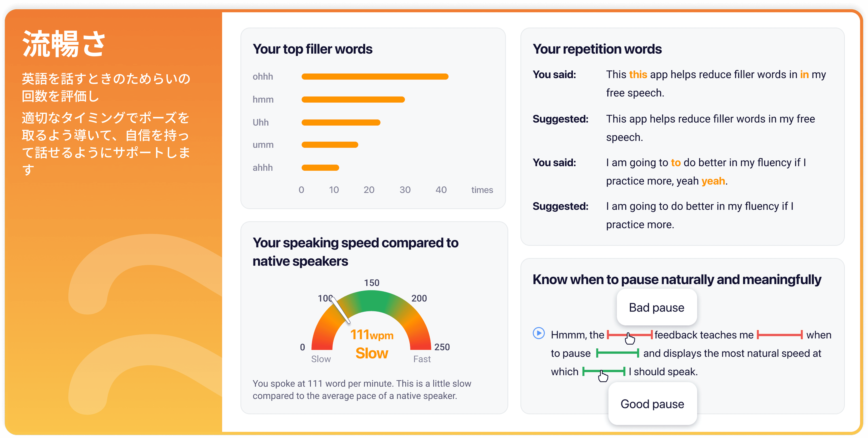Select the red pause marker before 'when'
Screen dimensions: 868x438
780,335
